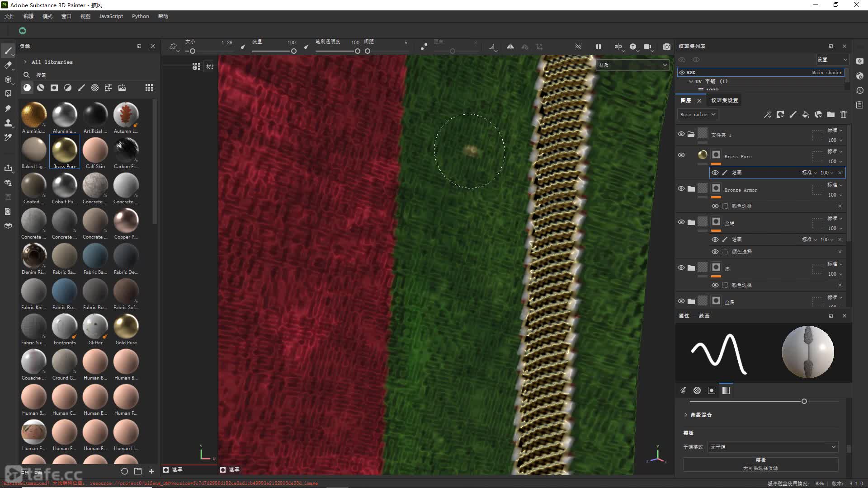Open the camera screenshot icon

(x=666, y=47)
